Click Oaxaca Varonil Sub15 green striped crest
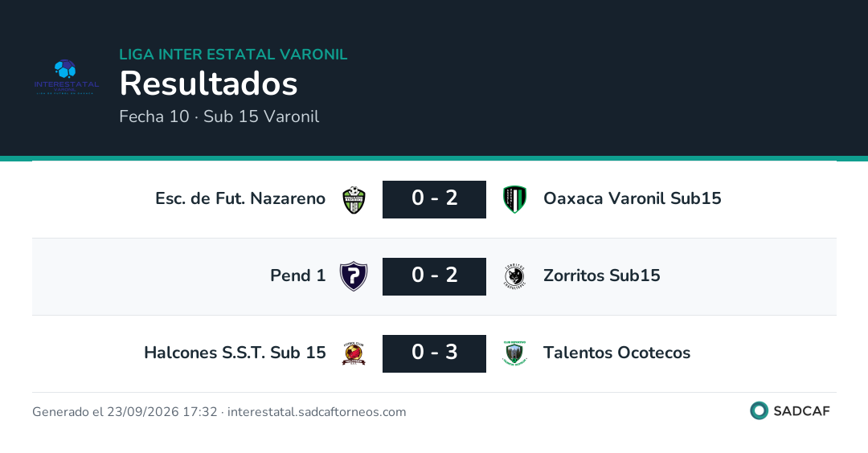Image resolution: width=868 pixels, height=453 pixels. 514,200
